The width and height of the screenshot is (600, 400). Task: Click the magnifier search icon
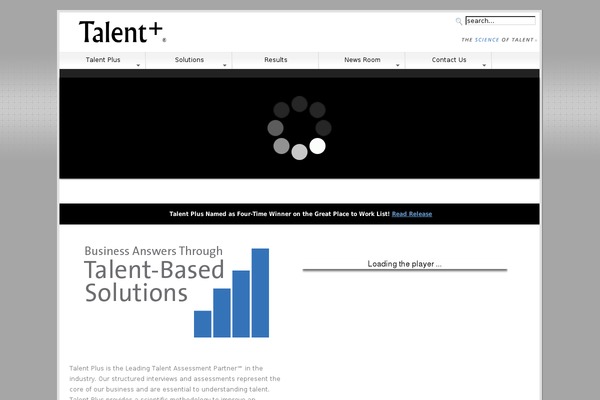coord(458,21)
